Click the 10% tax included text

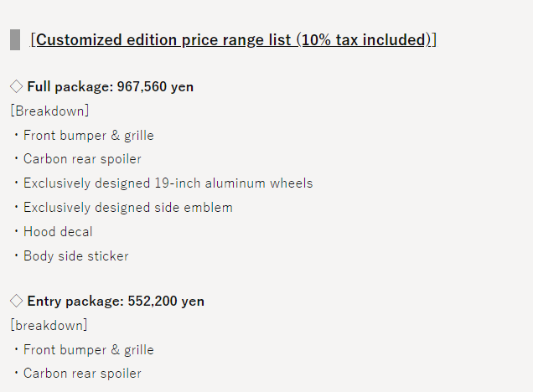coord(364,39)
